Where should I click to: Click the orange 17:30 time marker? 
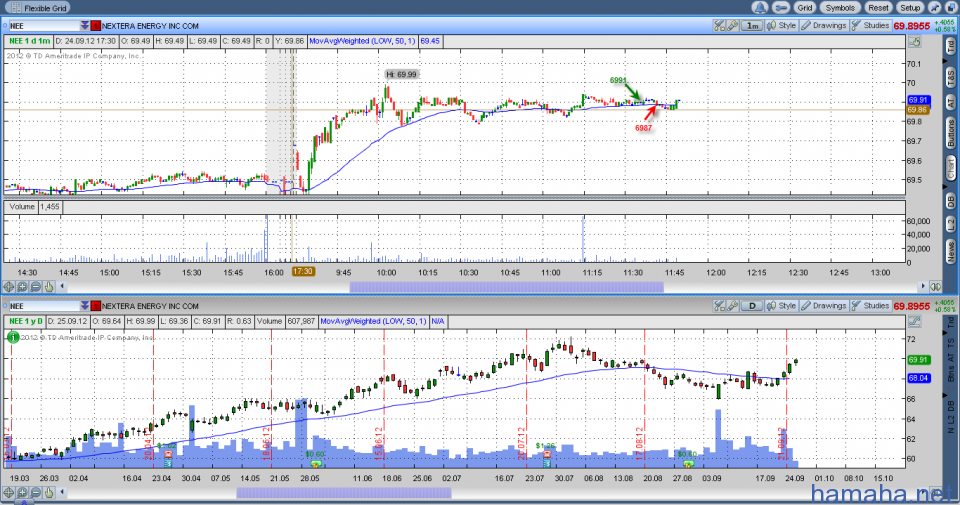point(303,272)
